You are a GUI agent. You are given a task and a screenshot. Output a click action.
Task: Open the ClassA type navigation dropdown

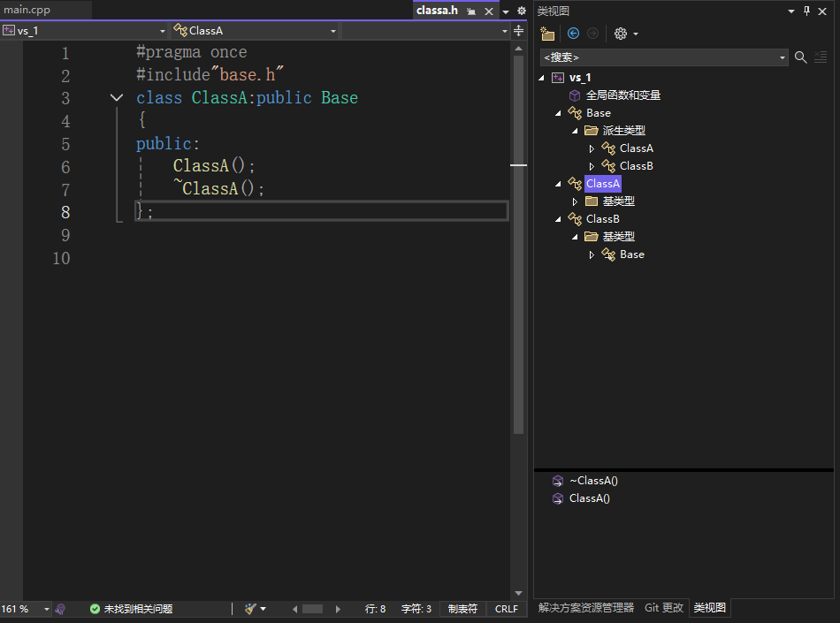click(333, 31)
